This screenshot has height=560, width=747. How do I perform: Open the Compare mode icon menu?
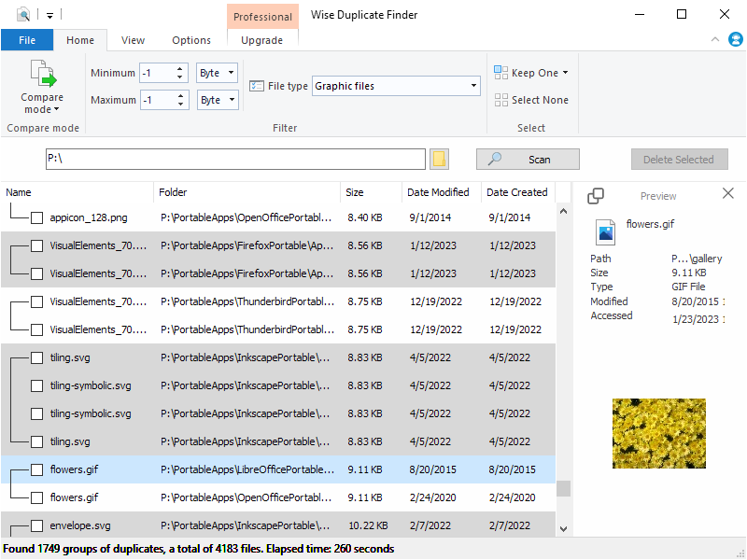point(42,75)
